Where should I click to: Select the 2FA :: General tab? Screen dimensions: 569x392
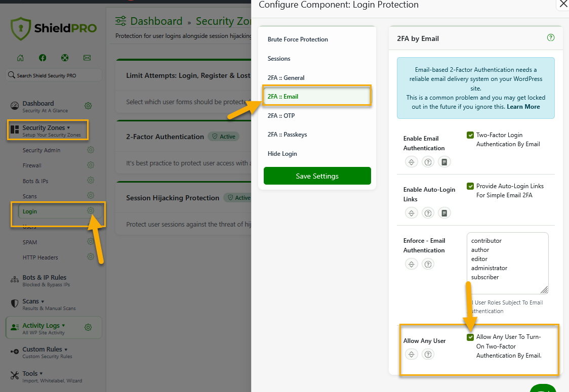click(x=286, y=78)
